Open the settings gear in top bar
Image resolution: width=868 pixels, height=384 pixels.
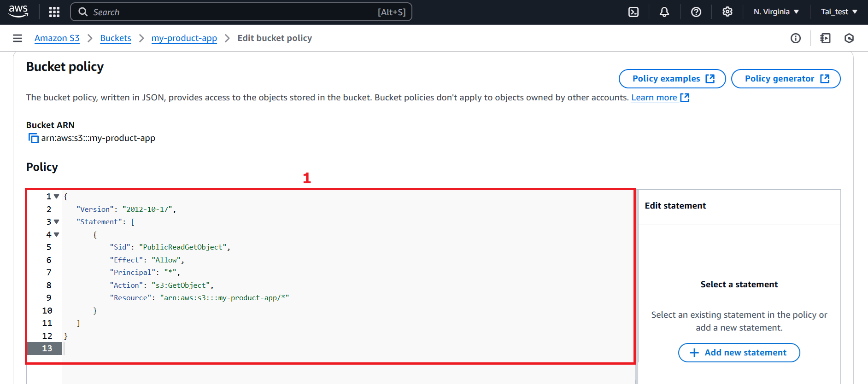(727, 12)
